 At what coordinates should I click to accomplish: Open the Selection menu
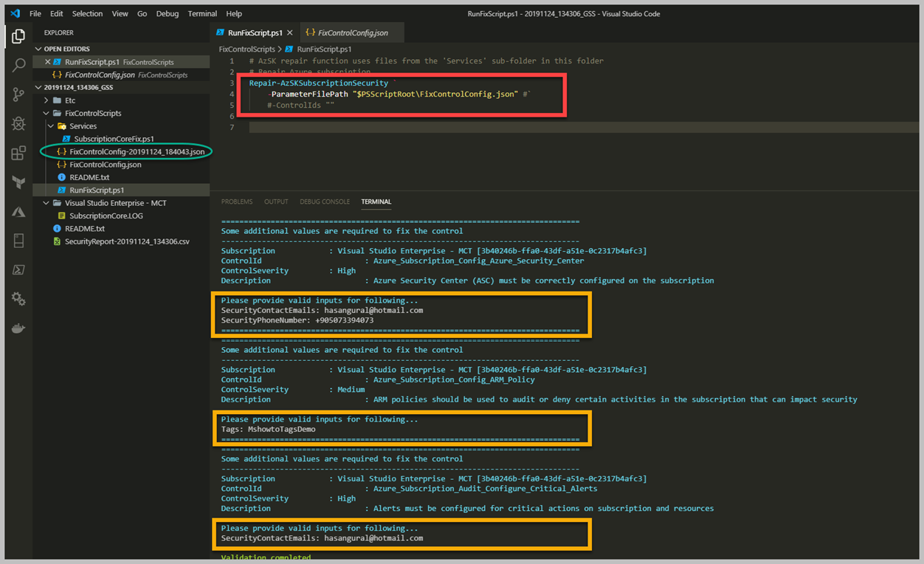87,13
